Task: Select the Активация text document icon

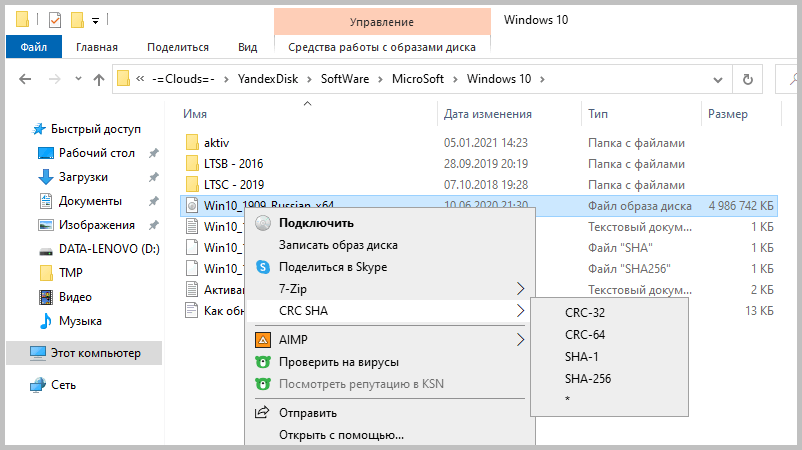Action: click(x=192, y=289)
